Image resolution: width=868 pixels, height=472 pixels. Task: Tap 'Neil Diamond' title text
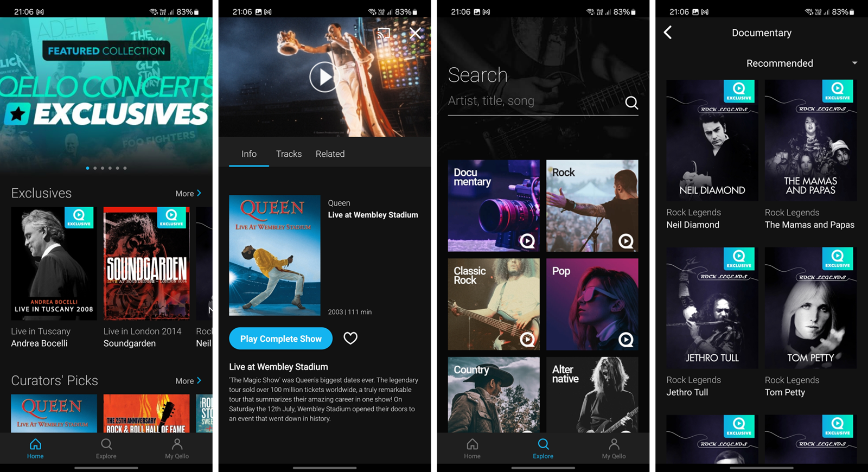[x=693, y=225]
